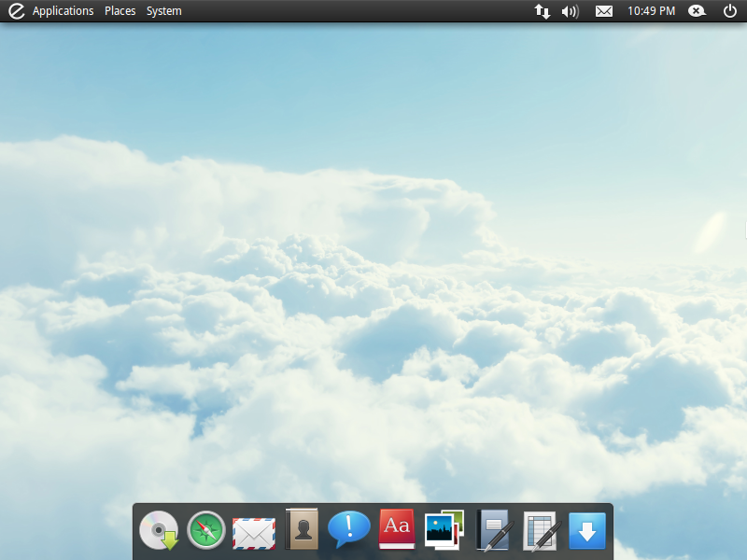Viewport: 747px width, 560px height.
Task: Open the contacts address book in dock
Action: tap(302, 530)
